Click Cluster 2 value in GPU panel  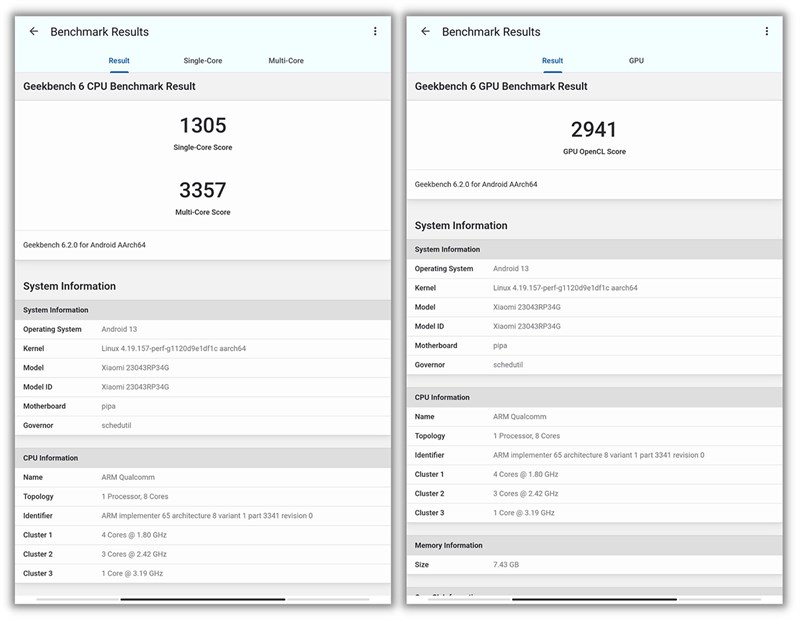tap(526, 493)
